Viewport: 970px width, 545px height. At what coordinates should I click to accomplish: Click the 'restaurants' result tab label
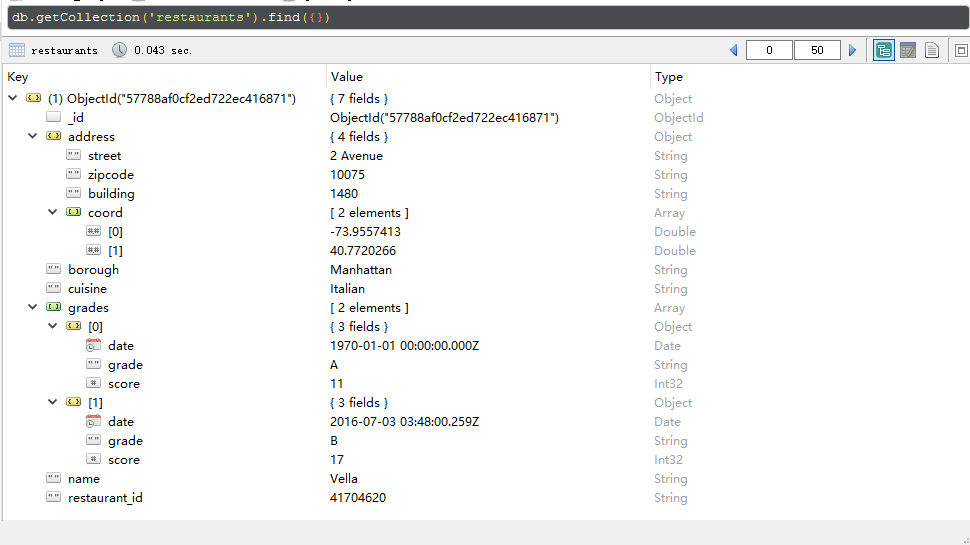click(x=64, y=51)
